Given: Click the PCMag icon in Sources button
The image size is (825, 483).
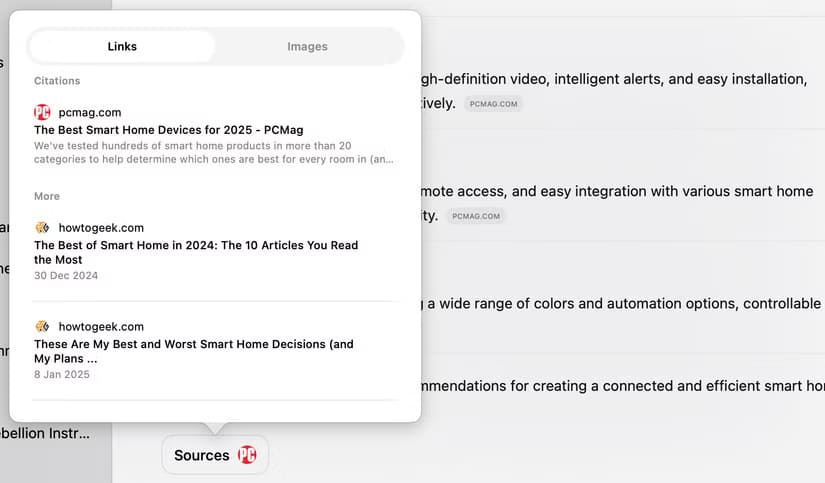Looking at the screenshot, I should pyautogui.click(x=247, y=455).
